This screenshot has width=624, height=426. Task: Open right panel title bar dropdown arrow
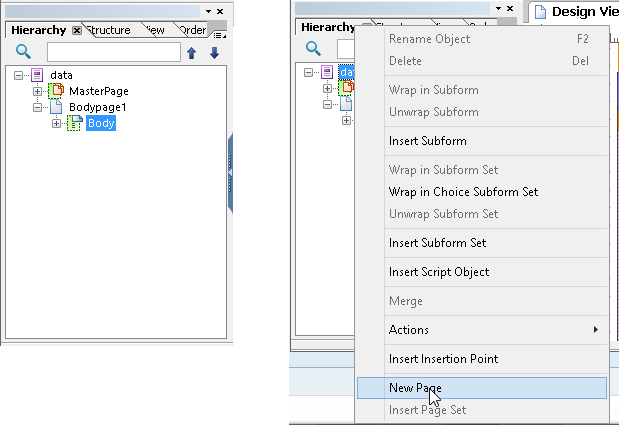click(x=498, y=8)
